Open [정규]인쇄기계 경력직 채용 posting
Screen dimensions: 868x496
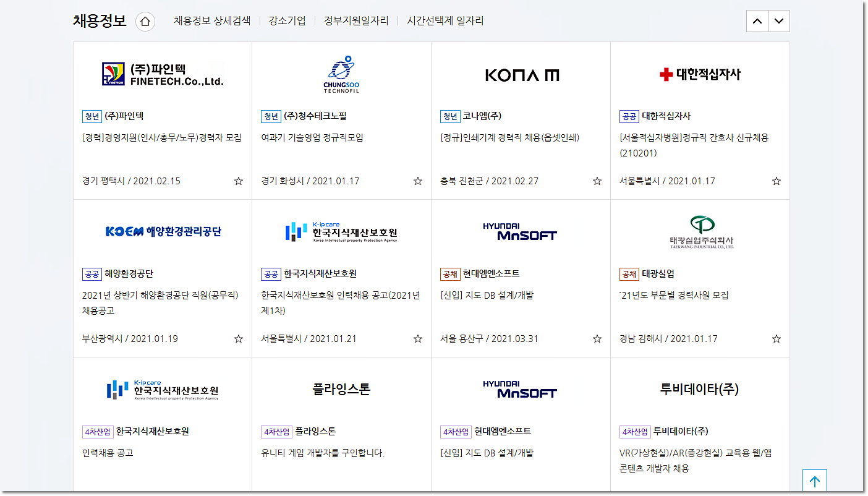(510, 138)
